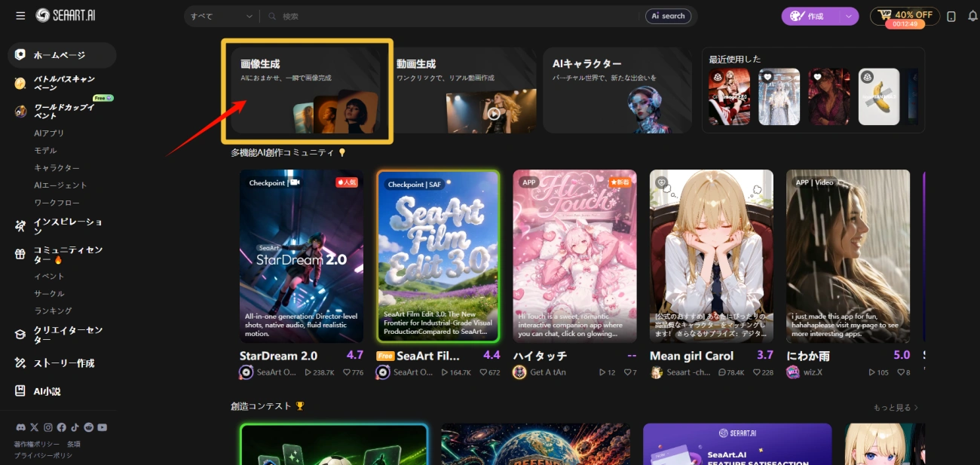
Task: Click the 作成 create button
Action: 810,16
